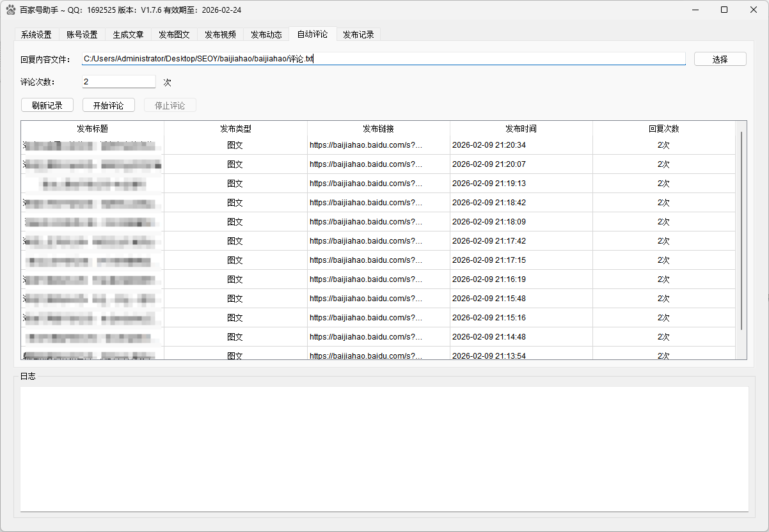Sort by 发布时间 column header
769x532 pixels.
pyautogui.click(x=521, y=129)
